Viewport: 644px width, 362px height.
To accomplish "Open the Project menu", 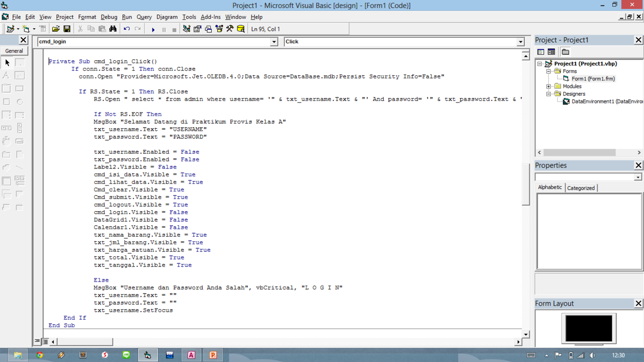I will point(64,17).
